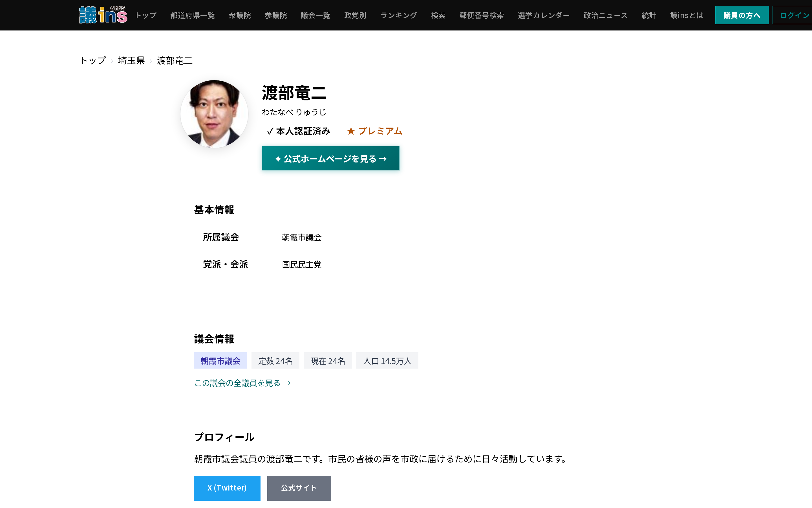Click the プレミアム star badge

(x=374, y=131)
